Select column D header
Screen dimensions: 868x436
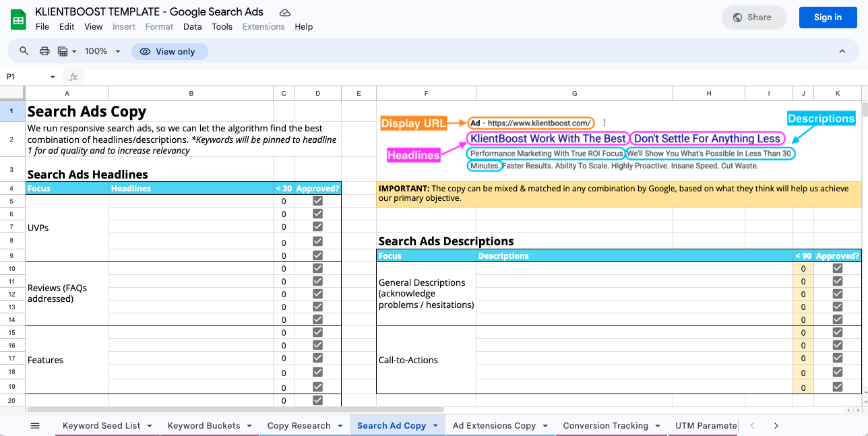[x=317, y=94]
